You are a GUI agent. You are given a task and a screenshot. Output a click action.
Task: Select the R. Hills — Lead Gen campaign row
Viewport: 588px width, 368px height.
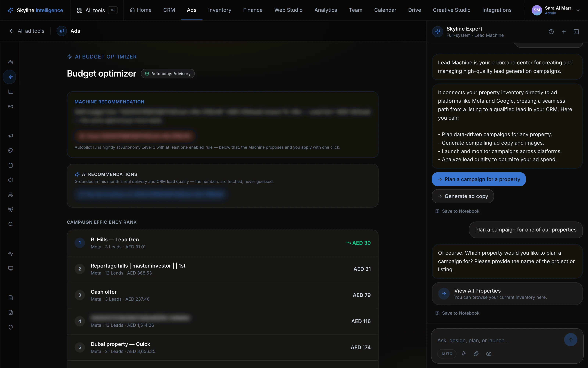click(223, 243)
